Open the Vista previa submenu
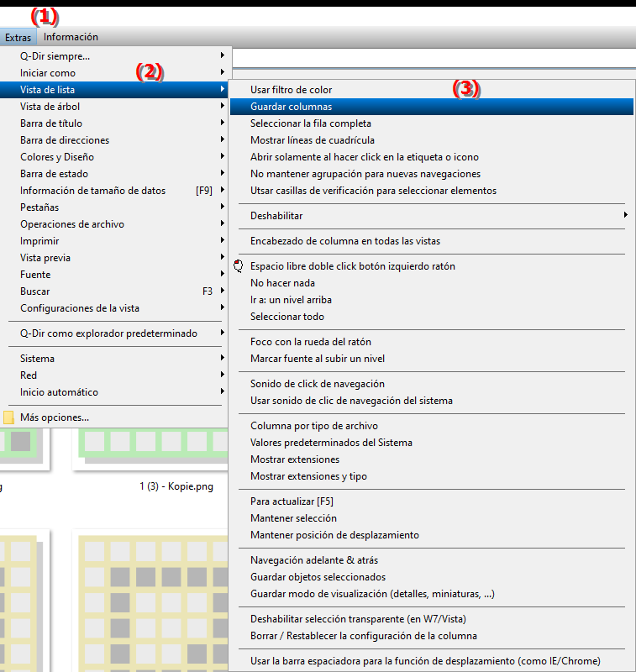This screenshot has width=636, height=672. click(115, 258)
